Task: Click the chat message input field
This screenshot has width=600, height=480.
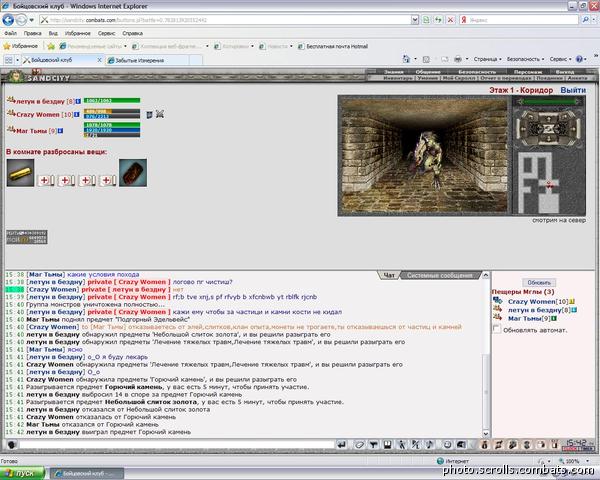Action: click(x=177, y=445)
